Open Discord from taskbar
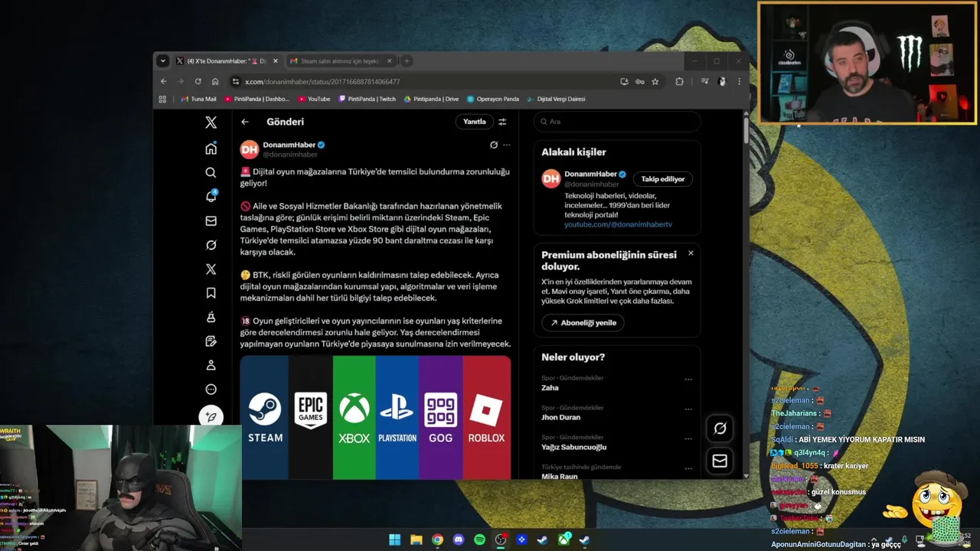The height and width of the screenshot is (551, 980). [x=459, y=540]
